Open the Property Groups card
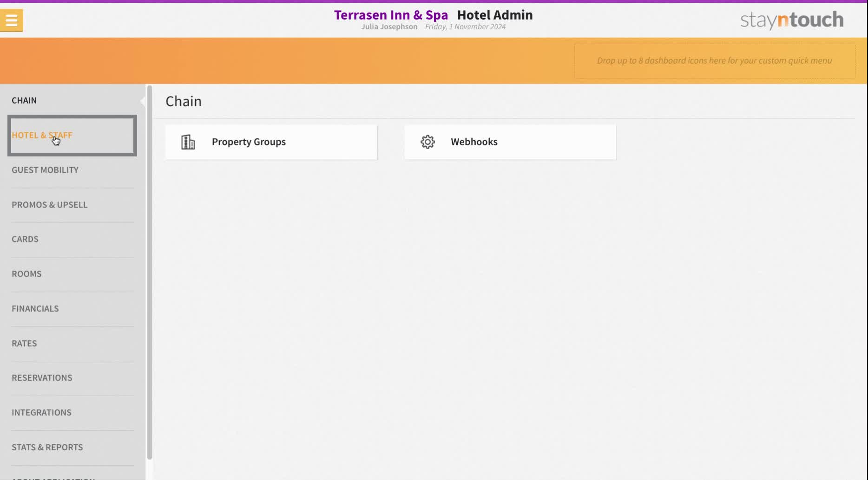The width and height of the screenshot is (868, 480). (x=271, y=142)
